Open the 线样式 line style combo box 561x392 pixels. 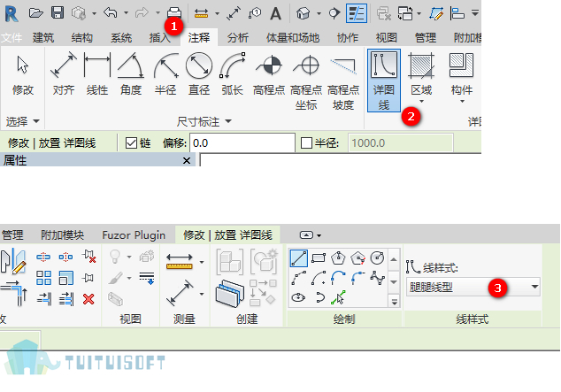[473, 287]
